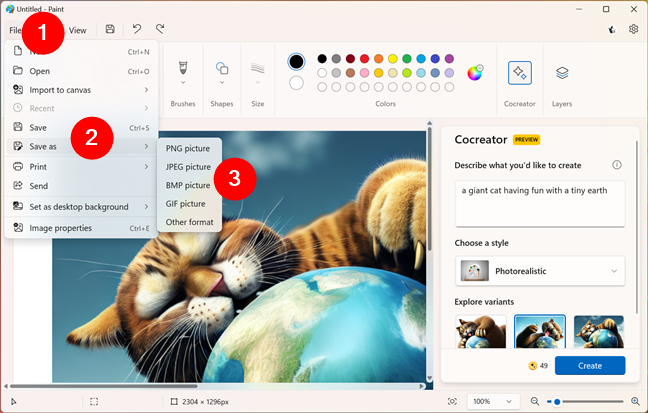Viewport: 648px width, 413px height.
Task: Expand Import to canvas submenu arrow
Action: (146, 90)
